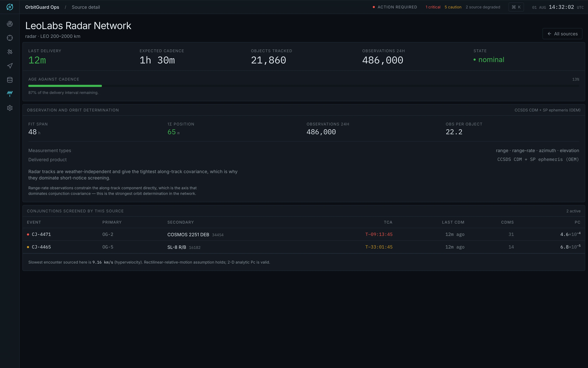Image resolution: width=588 pixels, height=368 pixels.
Task: Open the navigation arrow sidebar icon
Action: pyautogui.click(x=10, y=66)
